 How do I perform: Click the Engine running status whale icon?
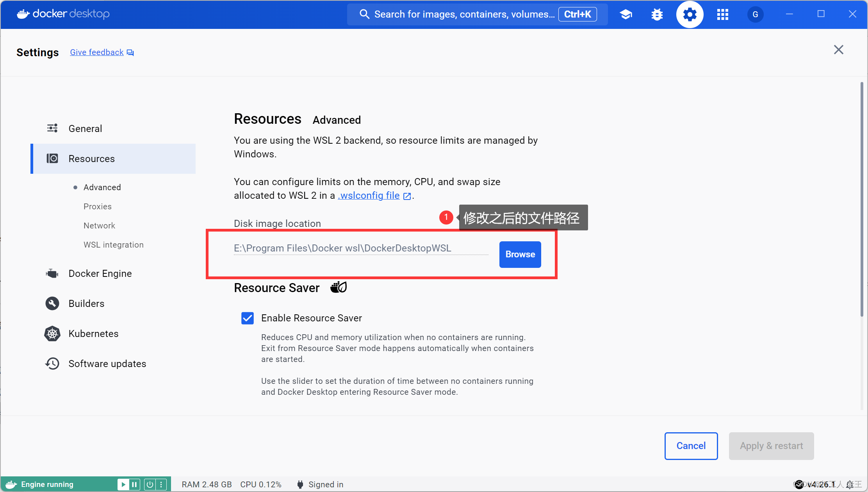coord(11,485)
